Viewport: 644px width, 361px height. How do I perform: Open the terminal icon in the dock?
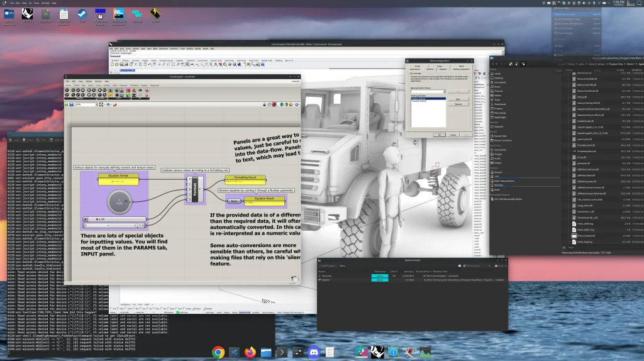click(x=282, y=352)
